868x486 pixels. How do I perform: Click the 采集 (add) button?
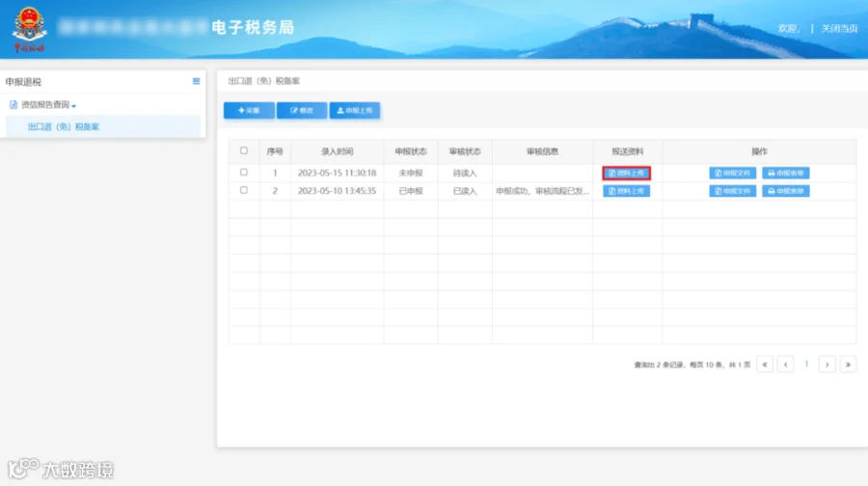point(249,110)
